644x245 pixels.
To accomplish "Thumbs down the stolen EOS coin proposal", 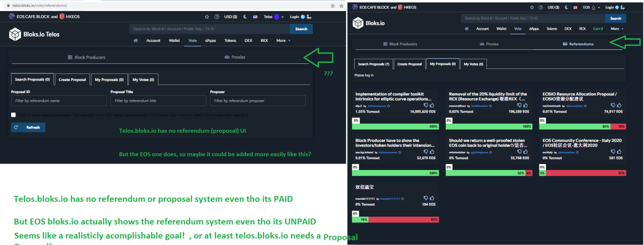I will tap(519, 152).
